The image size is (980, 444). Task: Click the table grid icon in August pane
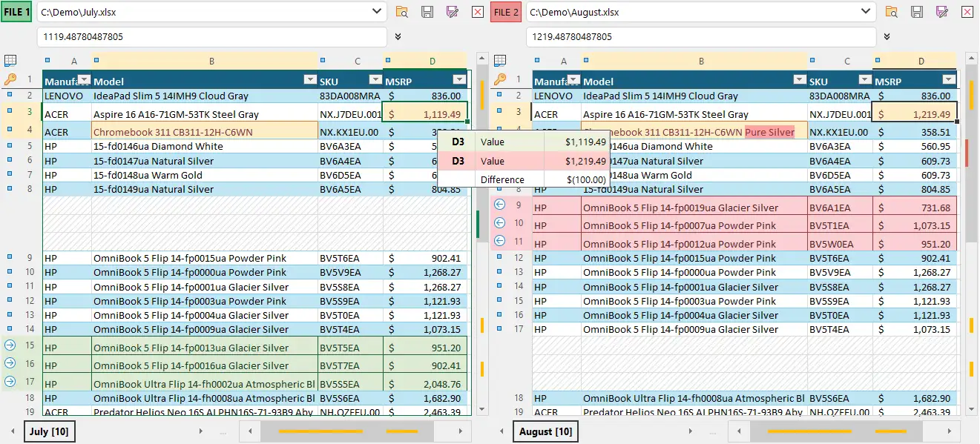tap(500, 60)
